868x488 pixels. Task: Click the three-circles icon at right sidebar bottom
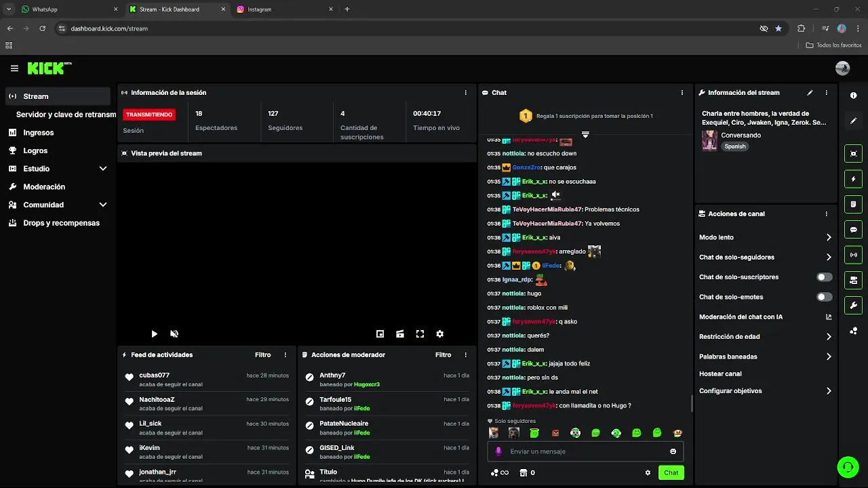pos(853,331)
